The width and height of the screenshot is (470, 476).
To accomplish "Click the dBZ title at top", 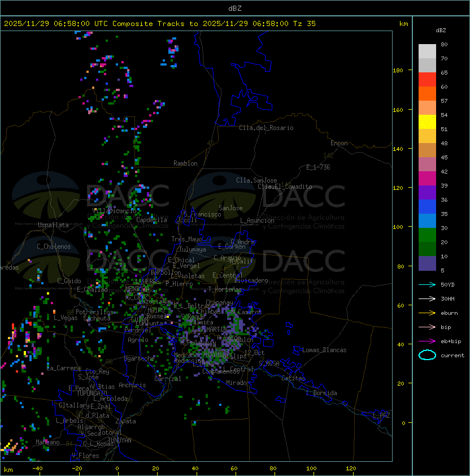I will 234,8.
